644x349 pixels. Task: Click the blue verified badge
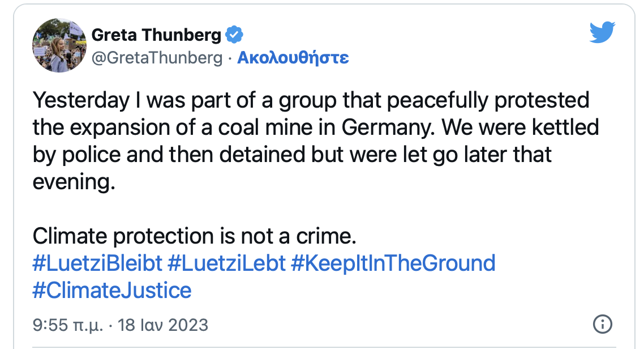[234, 35]
